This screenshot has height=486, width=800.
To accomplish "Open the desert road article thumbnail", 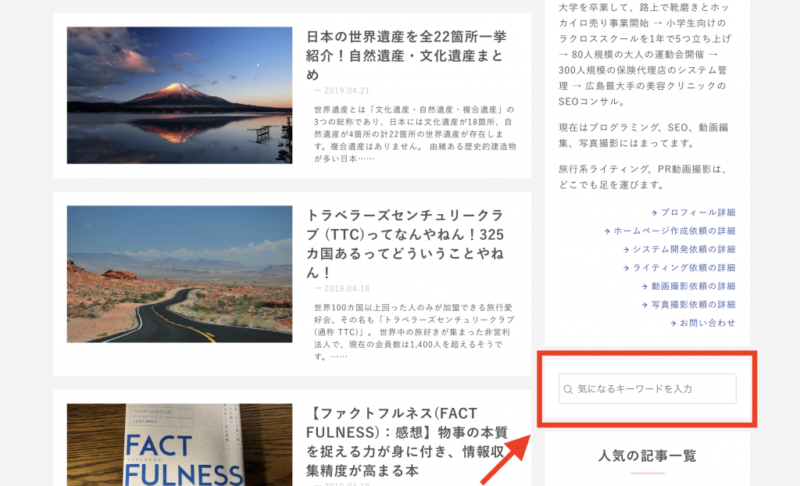I will click(x=180, y=274).
